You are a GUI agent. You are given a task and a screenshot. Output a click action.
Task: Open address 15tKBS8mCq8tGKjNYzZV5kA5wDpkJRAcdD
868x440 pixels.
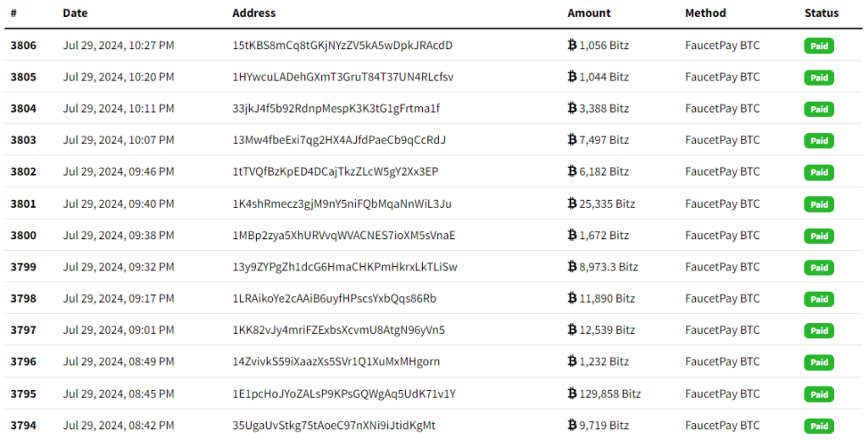(342, 46)
